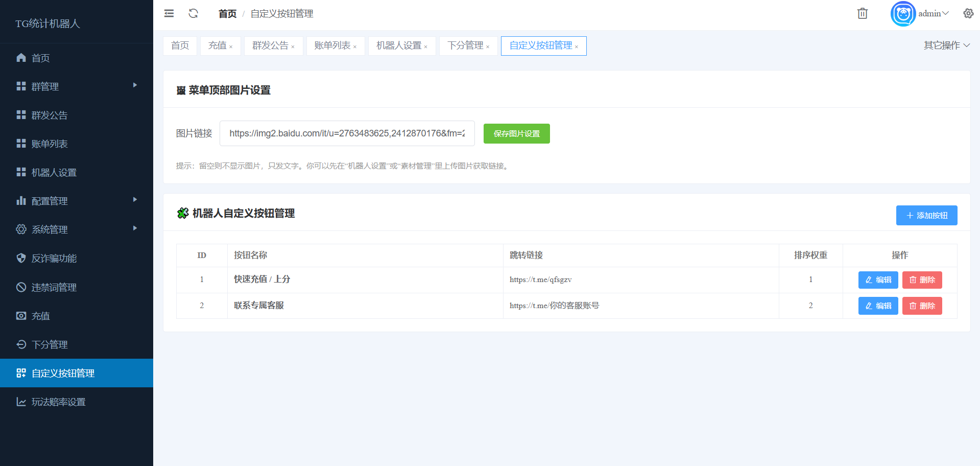Open the 其它操作 dropdown

pos(946,45)
